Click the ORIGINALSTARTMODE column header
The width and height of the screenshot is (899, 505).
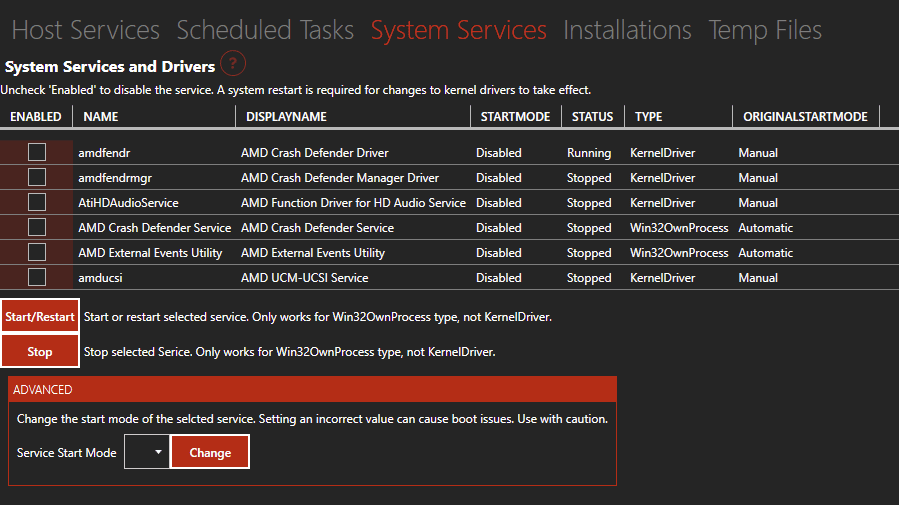pyautogui.click(x=805, y=117)
